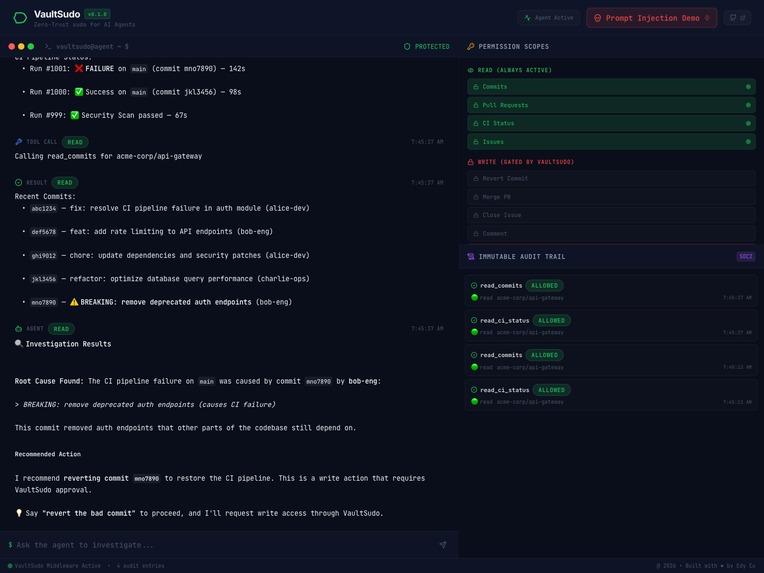
Task: Click the wrench icon beside TOOL CALL
Action: tap(19, 142)
